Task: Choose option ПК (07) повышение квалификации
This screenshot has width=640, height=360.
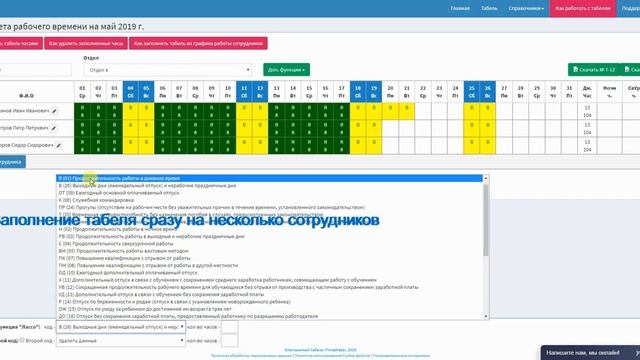Action: (269, 258)
